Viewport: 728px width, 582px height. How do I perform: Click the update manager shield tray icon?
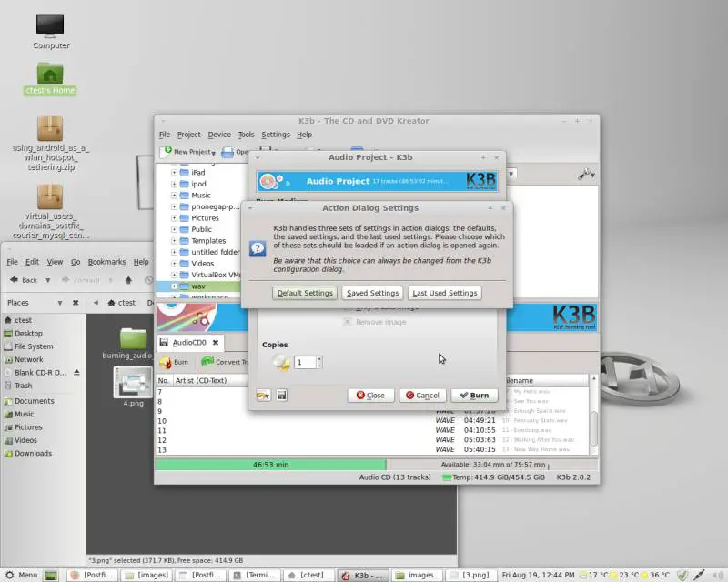click(x=682, y=575)
